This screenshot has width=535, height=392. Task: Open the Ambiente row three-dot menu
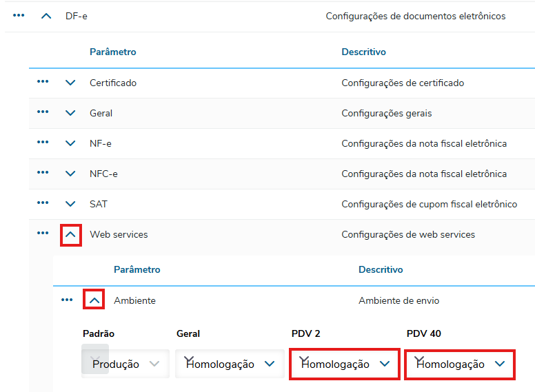tap(67, 300)
